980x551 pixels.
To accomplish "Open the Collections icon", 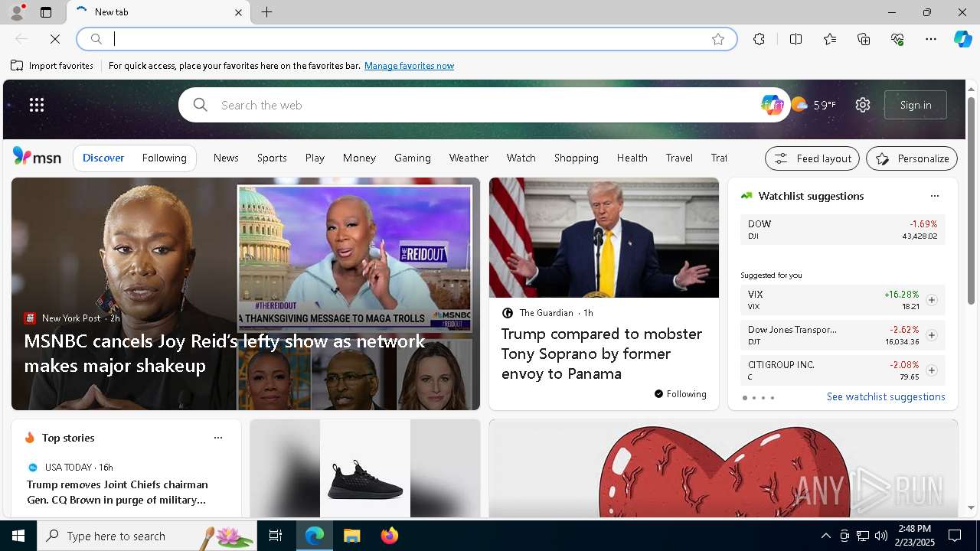I will coord(864,39).
